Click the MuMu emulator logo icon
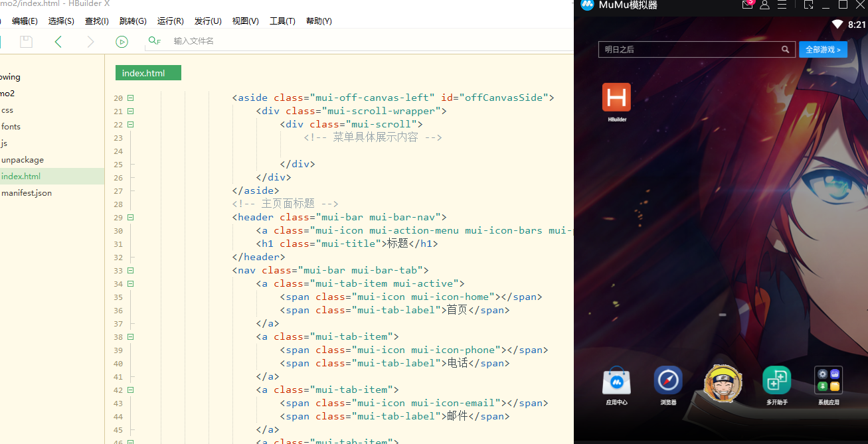 pos(587,5)
